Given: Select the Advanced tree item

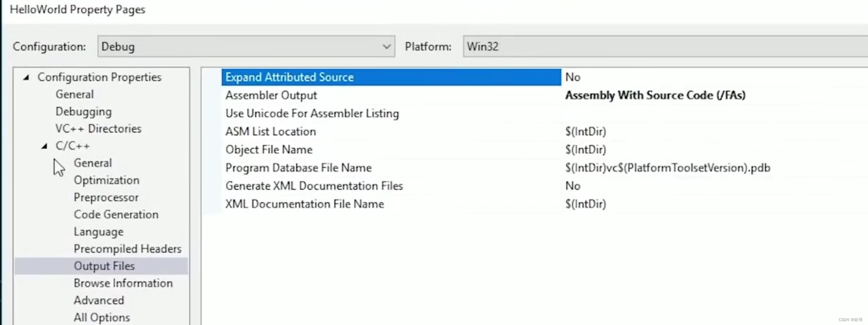Looking at the screenshot, I should click(x=99, y=300).
